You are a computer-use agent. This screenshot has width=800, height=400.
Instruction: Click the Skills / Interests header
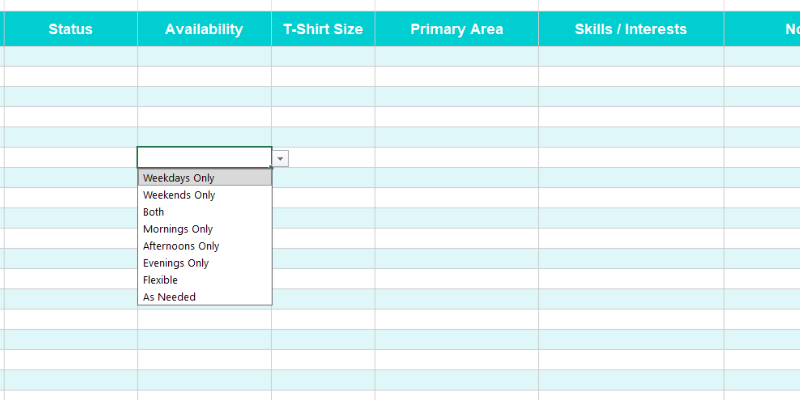click(631, 29)
